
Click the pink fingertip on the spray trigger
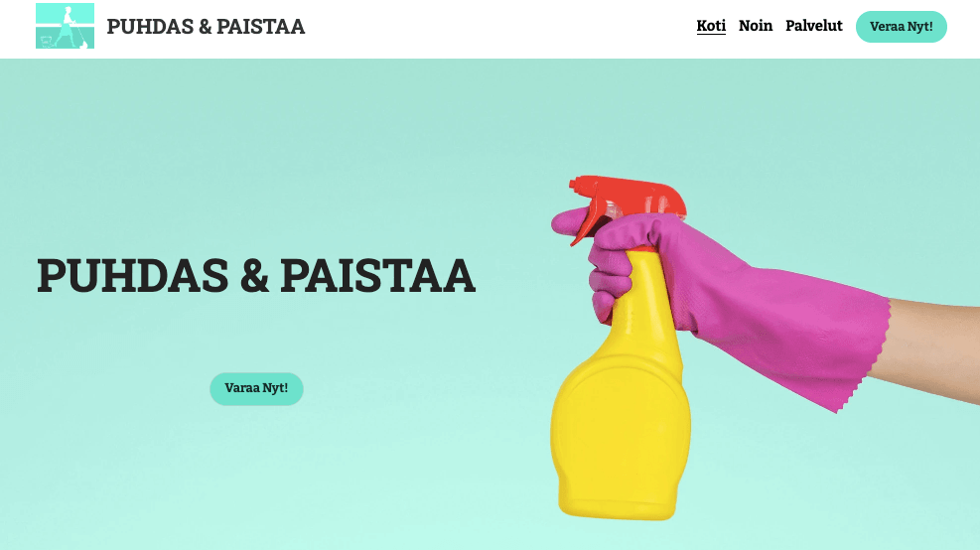coord(567,221)
